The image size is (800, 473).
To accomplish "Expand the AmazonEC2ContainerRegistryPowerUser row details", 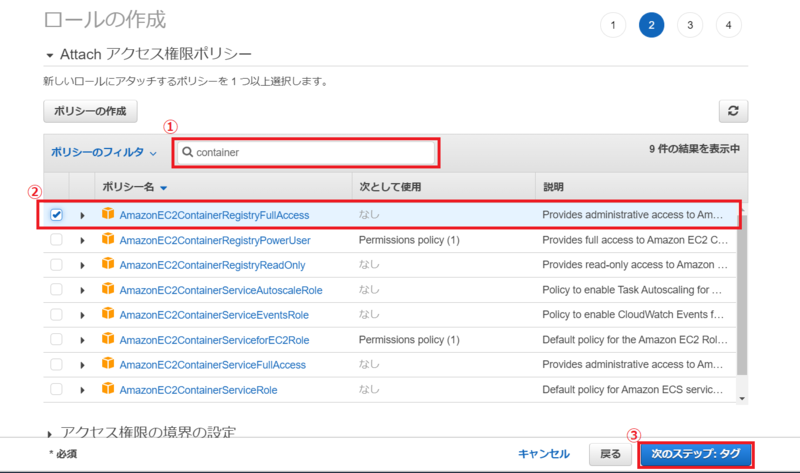I will coord(82,240).
